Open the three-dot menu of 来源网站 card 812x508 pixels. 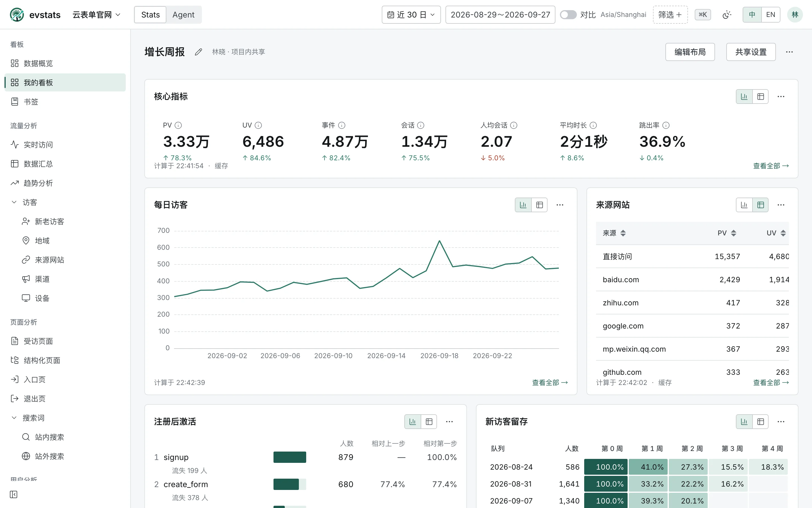pyautogui.click(x=781, y=205)
